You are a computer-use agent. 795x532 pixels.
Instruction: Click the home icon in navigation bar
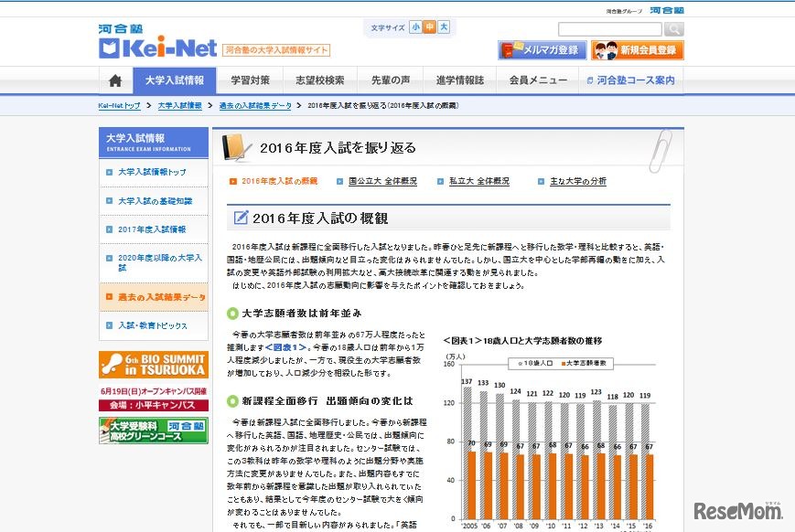(x=115, y=80)
